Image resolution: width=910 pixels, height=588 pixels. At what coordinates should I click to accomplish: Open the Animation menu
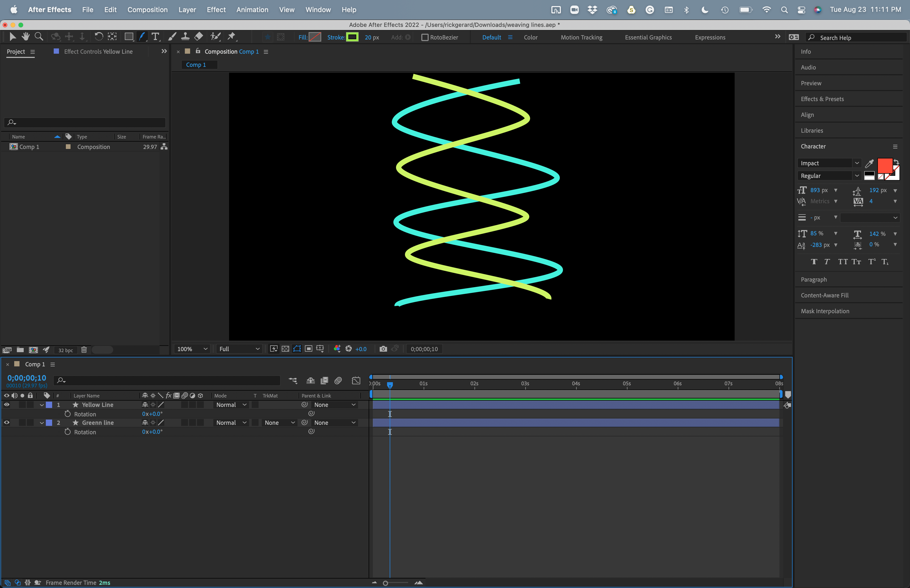point(252,9)
